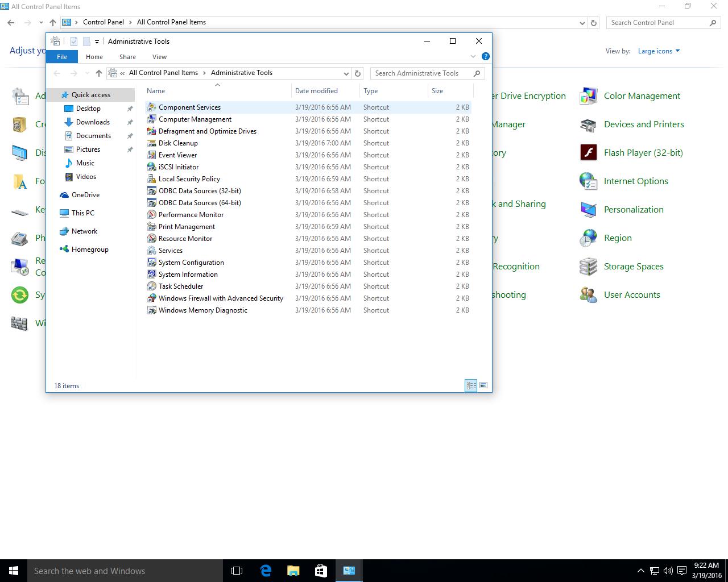Switch to details view layout button

tap(471, 385)
